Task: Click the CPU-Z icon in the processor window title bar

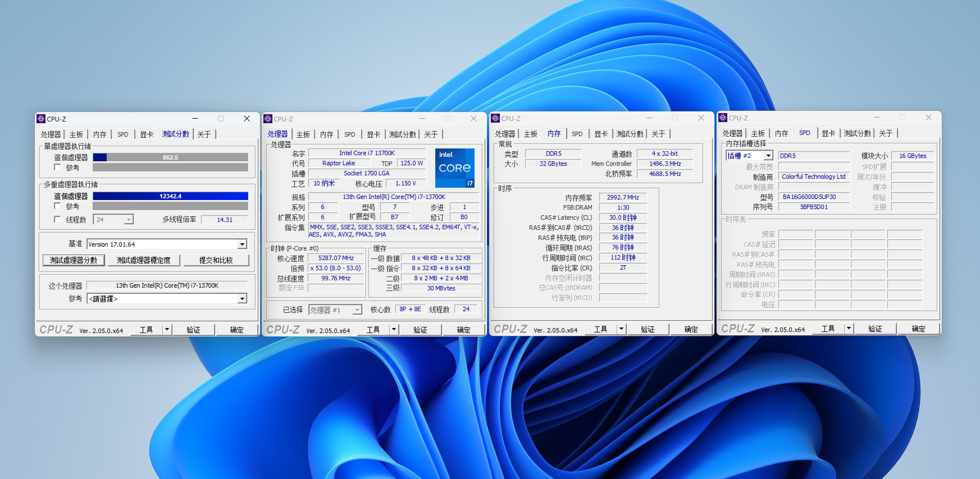Action: (x=268, y=119)
